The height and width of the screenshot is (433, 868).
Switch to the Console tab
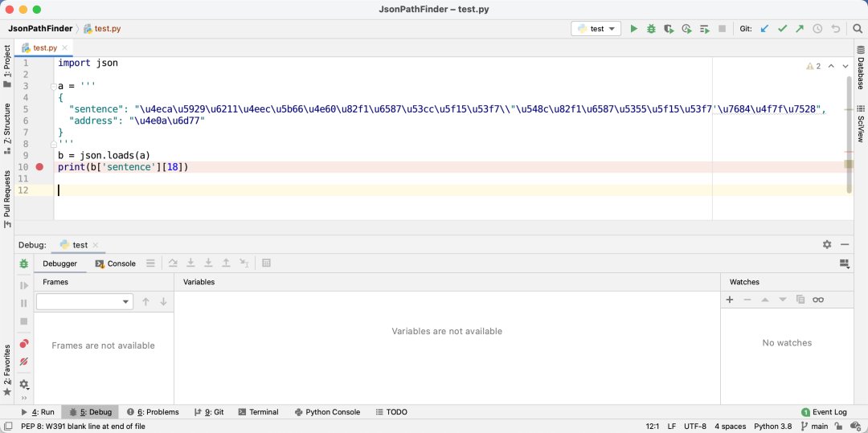click(115, 263)
